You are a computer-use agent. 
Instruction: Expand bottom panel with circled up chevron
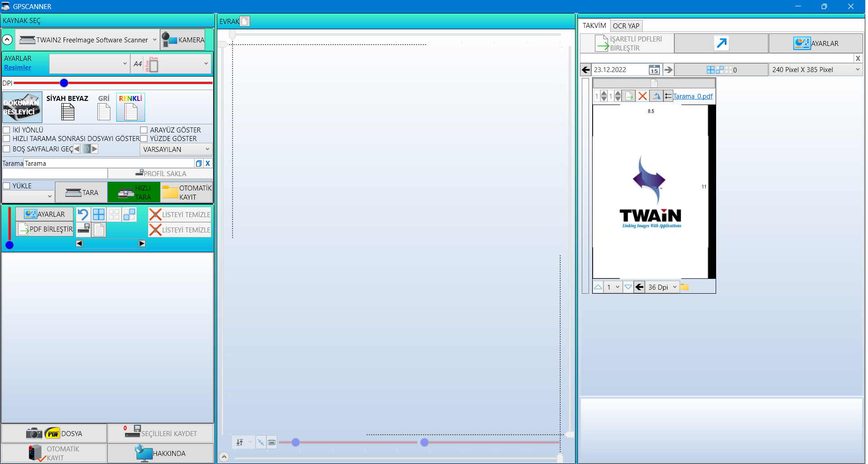(x=224, y=457)
